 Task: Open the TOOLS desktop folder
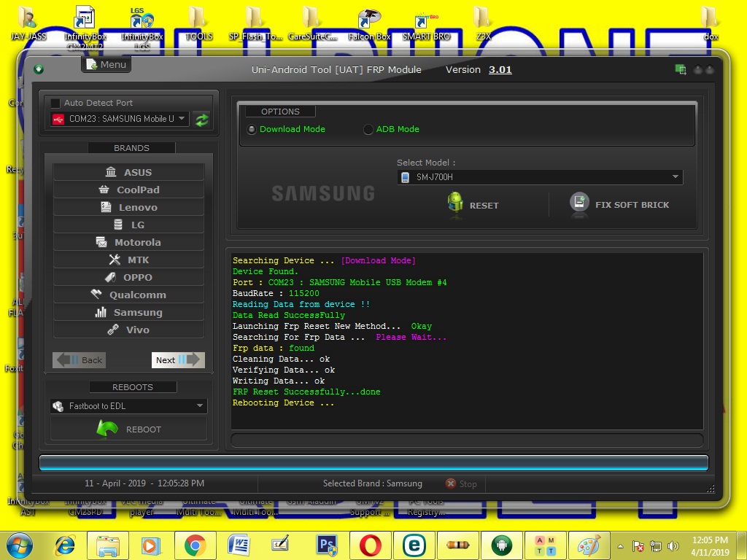[x=198, y=24]
